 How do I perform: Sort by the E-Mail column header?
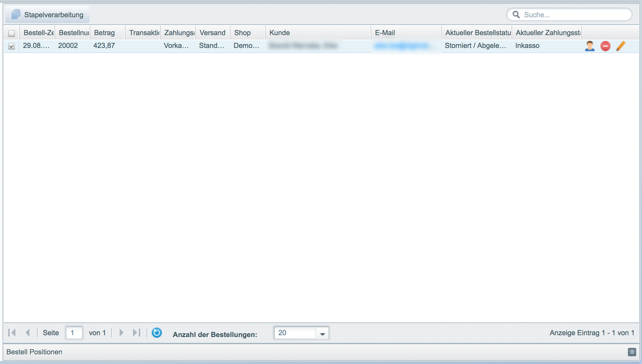[x=406, y=33]
